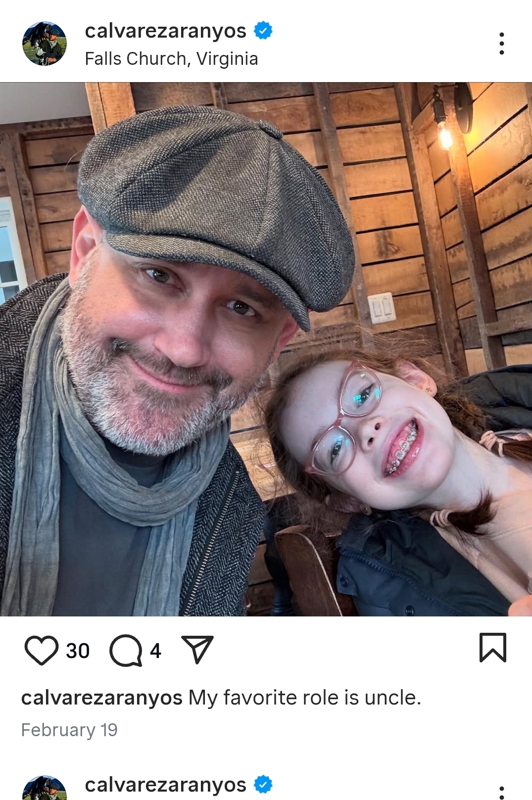
Task: View the 4 comments count
Action: point(155,651)
